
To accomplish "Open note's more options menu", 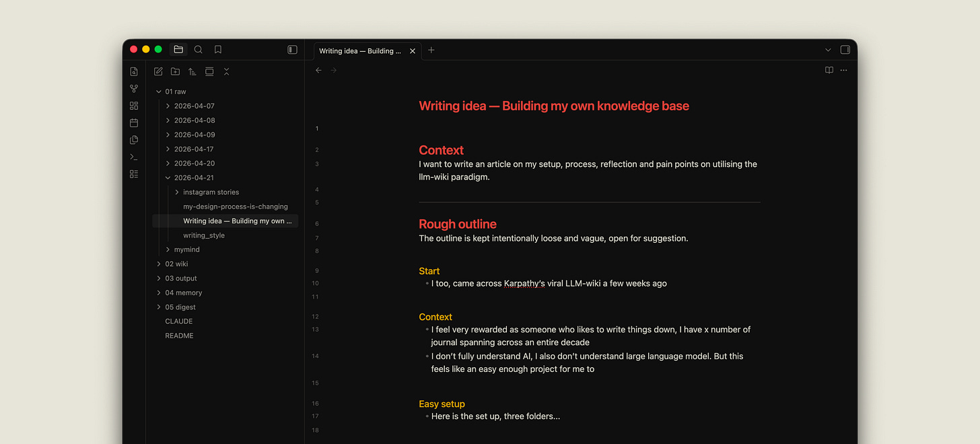I will (x=843, y=70).
